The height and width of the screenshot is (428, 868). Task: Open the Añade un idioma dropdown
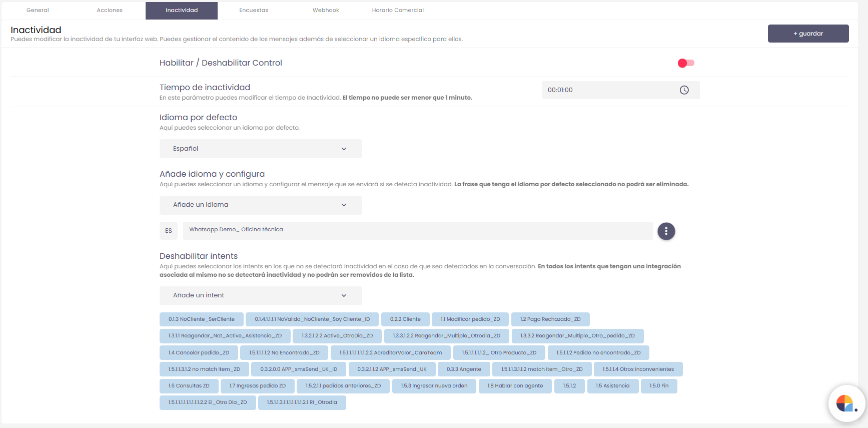click(260, 205)
